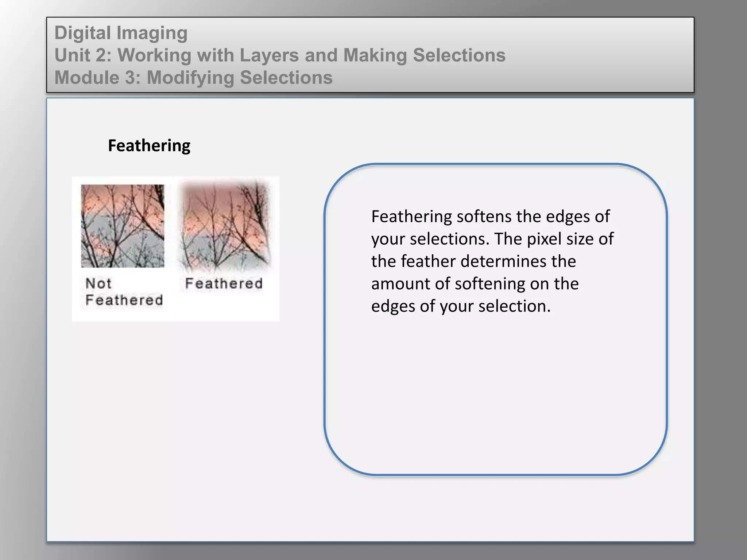Click the blue rounded rectangle's top border
Screen dimensions: 747x560
(496, 164)
